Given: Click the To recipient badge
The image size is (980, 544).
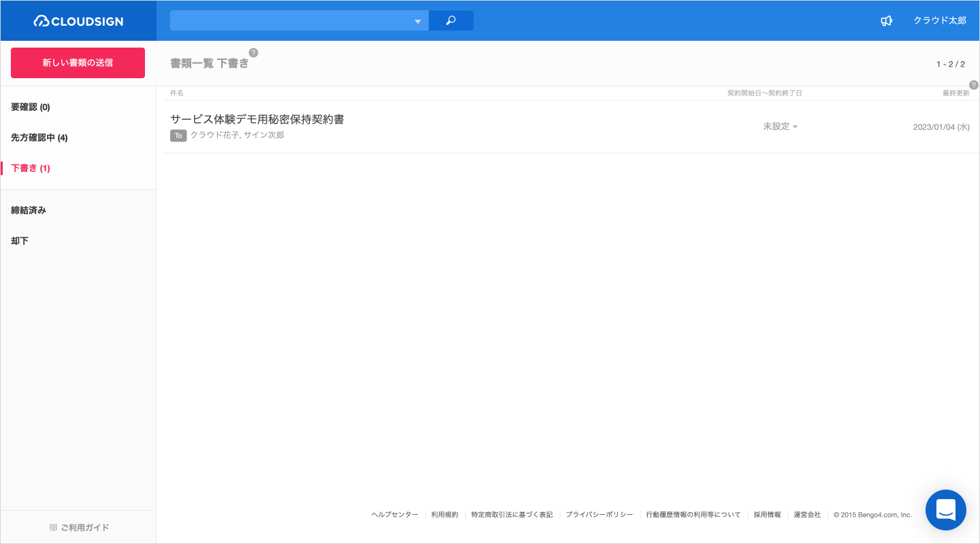Looking at the screenshot, I should (178, 135).
